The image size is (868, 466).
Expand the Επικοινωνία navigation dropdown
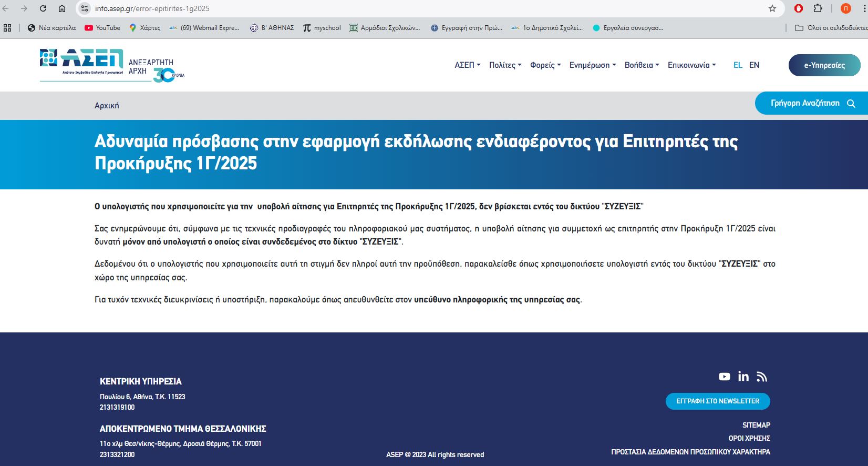pos(692,65)
